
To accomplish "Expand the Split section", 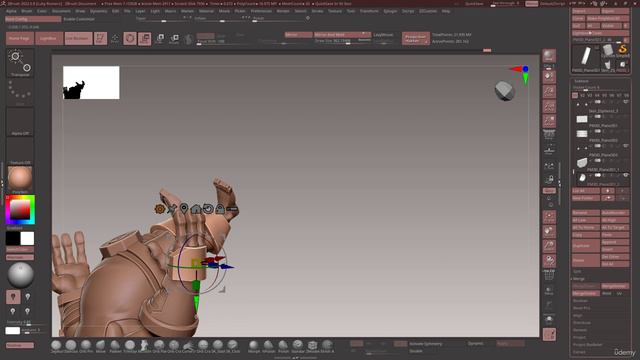I will coord(577,271).
